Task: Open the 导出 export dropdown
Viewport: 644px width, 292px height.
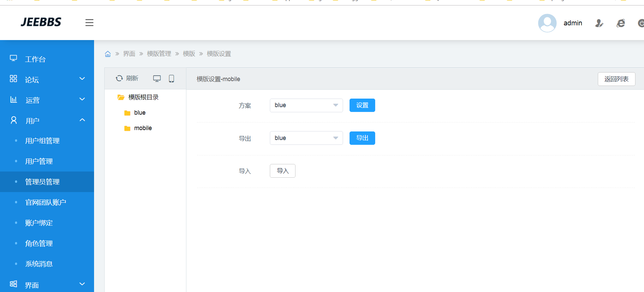Action: (x=306, y=138)
